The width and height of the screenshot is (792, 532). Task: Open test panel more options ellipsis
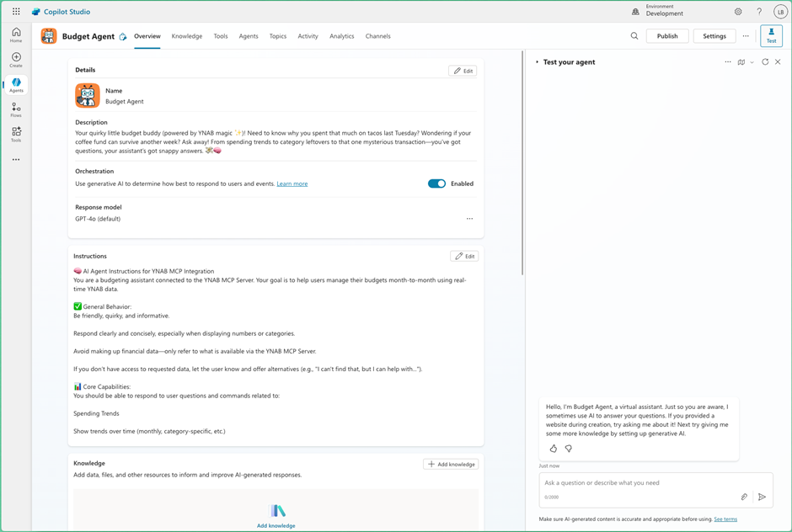click(x=728, y=62)
